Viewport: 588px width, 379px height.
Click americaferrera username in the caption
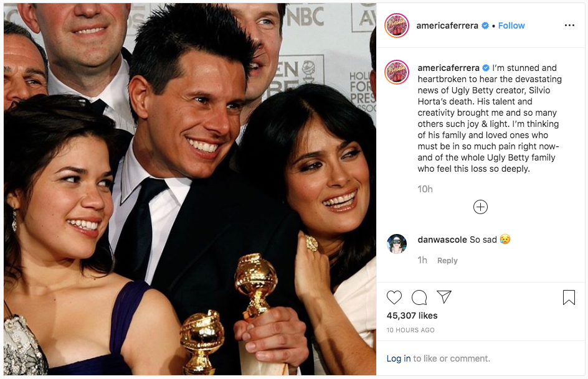(x=448, y=68)
